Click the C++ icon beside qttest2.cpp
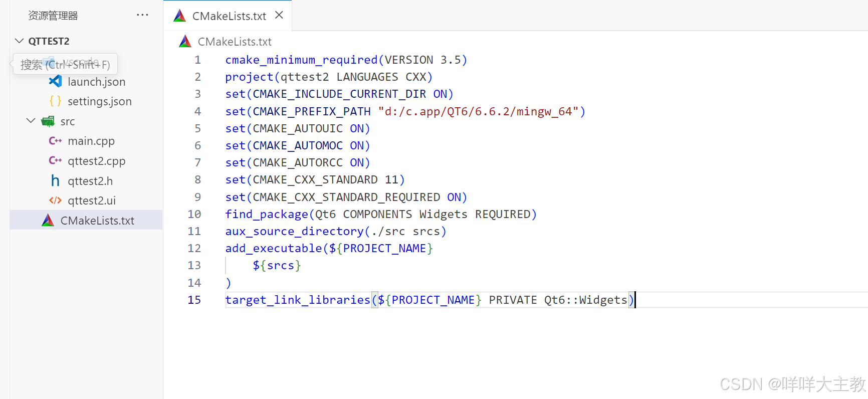This screenshot has width=868, height=399. pos(55,161)
